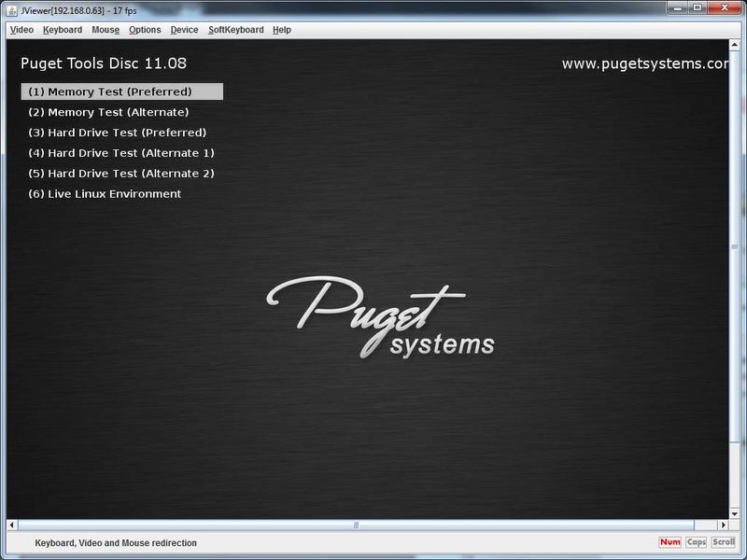Toggle the Scroll lock indicator
Viewport: 747px width, 560px height.
pos(724,542)
